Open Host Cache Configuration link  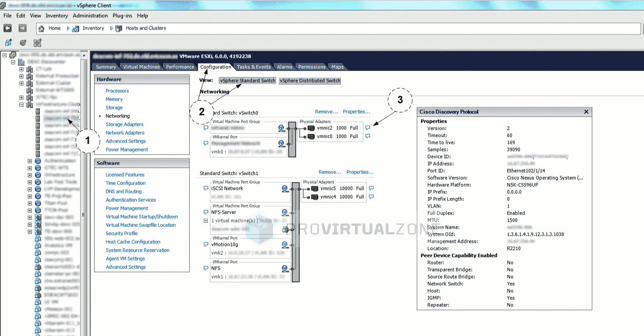point(133,242)
